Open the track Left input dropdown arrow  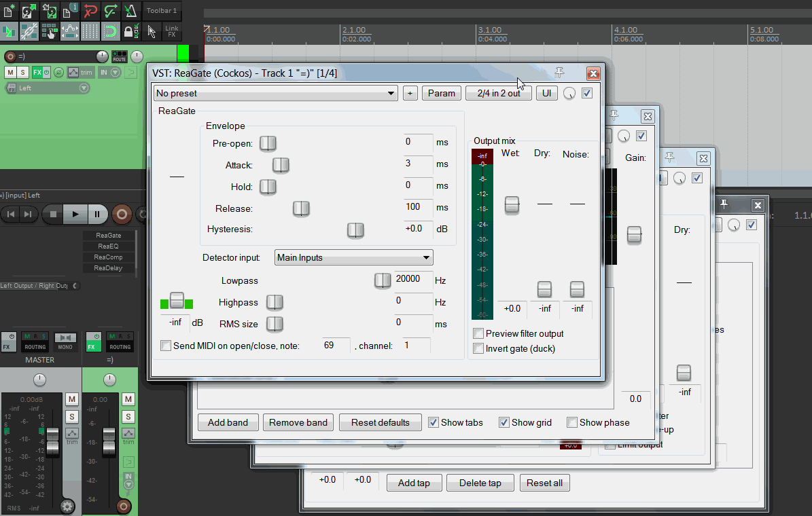(x=84, y=88)
